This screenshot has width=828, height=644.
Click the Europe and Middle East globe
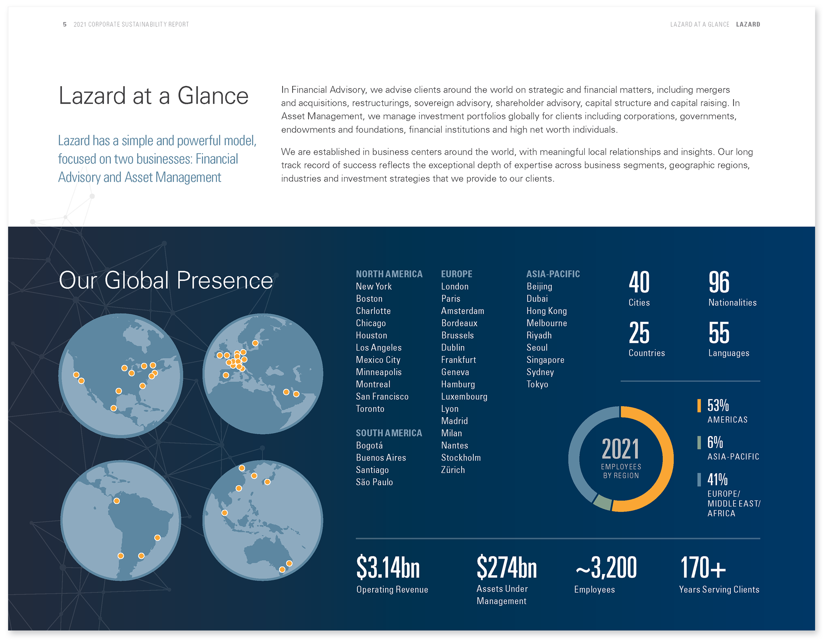263,374
